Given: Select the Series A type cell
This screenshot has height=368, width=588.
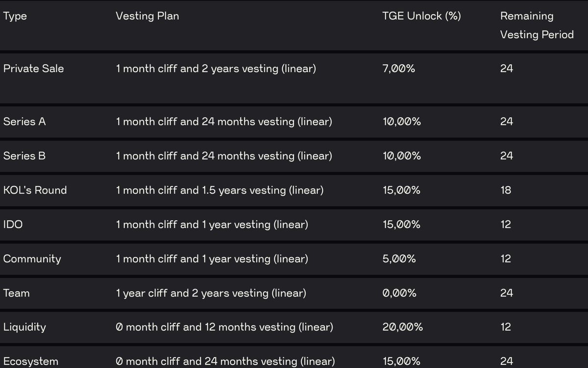Looking at the screenshot, I should 24,122.
